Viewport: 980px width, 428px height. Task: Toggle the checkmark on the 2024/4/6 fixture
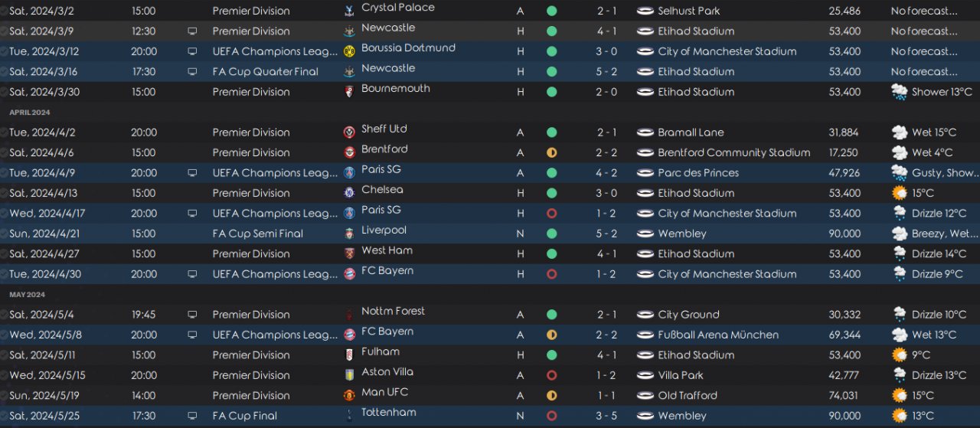point(5,152)
